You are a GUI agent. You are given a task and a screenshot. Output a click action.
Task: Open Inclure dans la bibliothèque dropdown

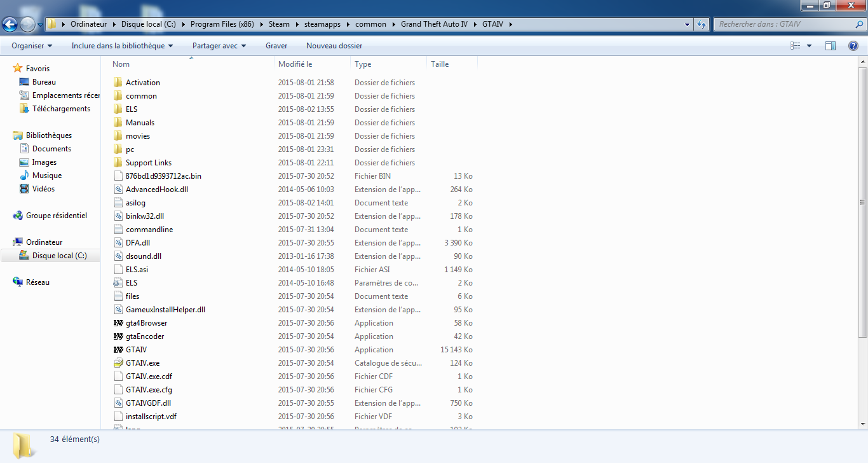pos(122,46)
